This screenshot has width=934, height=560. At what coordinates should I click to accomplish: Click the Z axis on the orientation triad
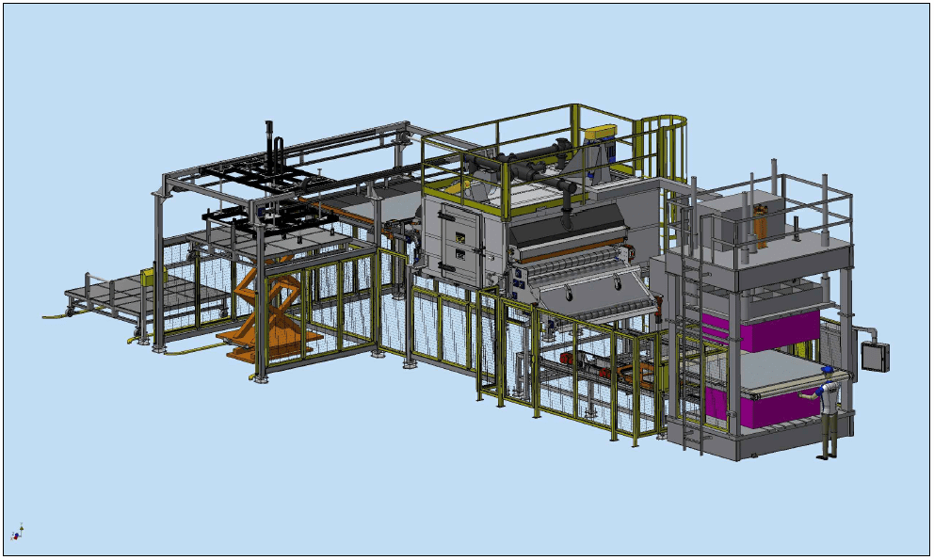click(x=17, y=535)
